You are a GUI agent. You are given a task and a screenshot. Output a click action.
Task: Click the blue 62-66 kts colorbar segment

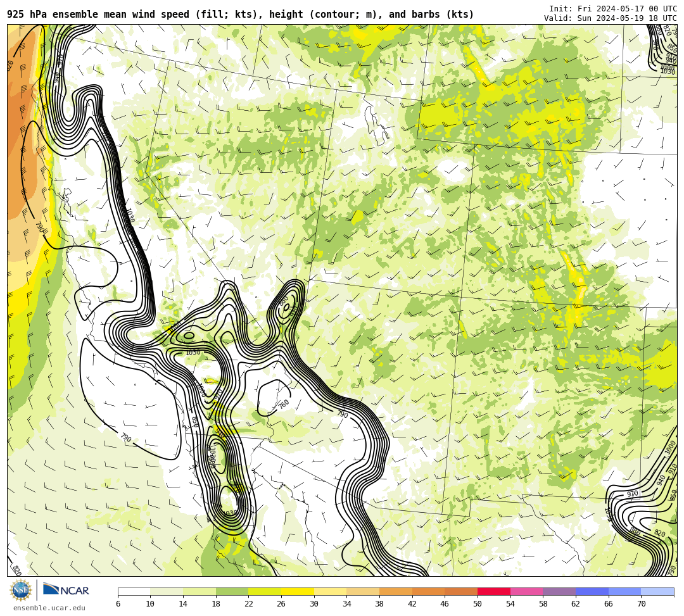pyautogui.click(x=592, y=591)
